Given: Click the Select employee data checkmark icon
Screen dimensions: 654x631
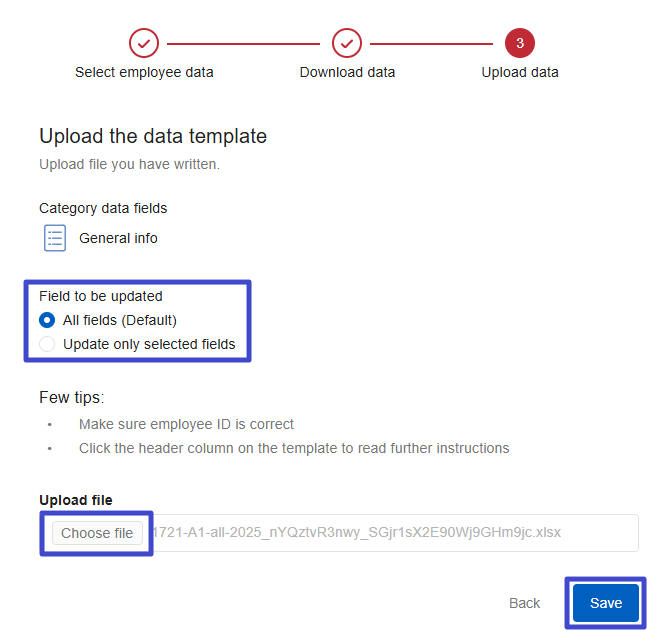Looking at the screenshot, I should tap(144, 43).
